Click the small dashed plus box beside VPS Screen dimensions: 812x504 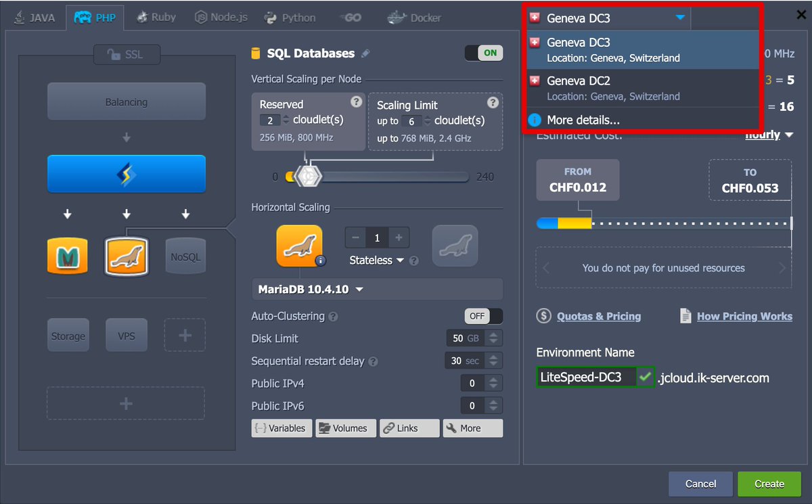pyautogui.click(x=185, y=336)
